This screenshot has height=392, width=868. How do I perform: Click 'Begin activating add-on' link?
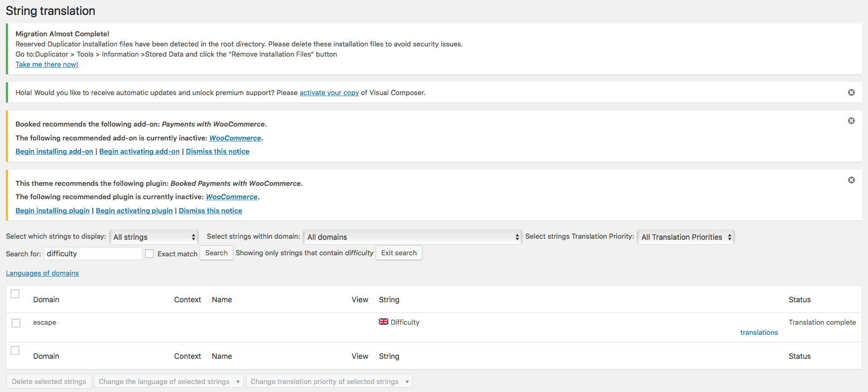pos(139,151)
